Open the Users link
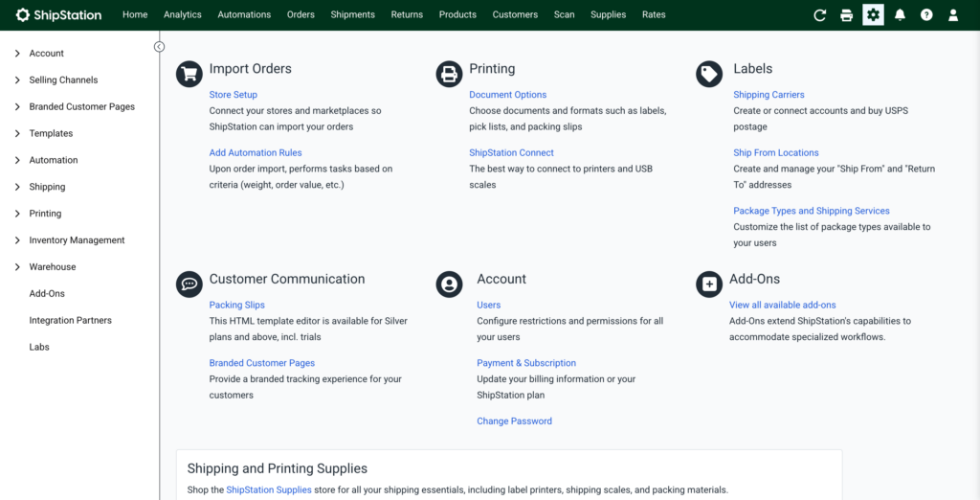The height and width of the screenshot is (500, 980). pyautogui.click(x=489, y=305)
